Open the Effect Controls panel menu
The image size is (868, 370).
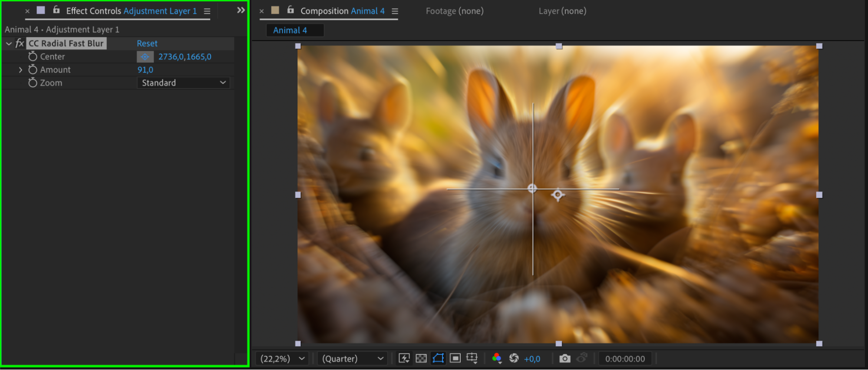click(207, 11)
